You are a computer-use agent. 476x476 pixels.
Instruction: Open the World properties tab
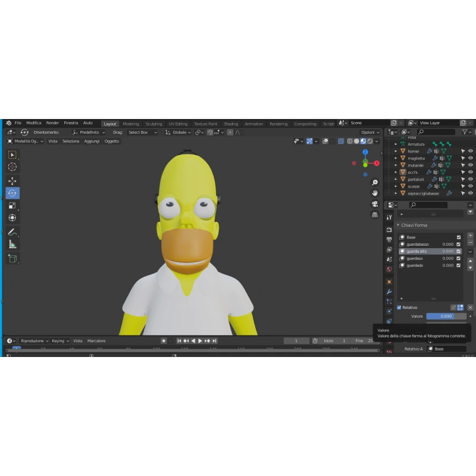[389, 270]
